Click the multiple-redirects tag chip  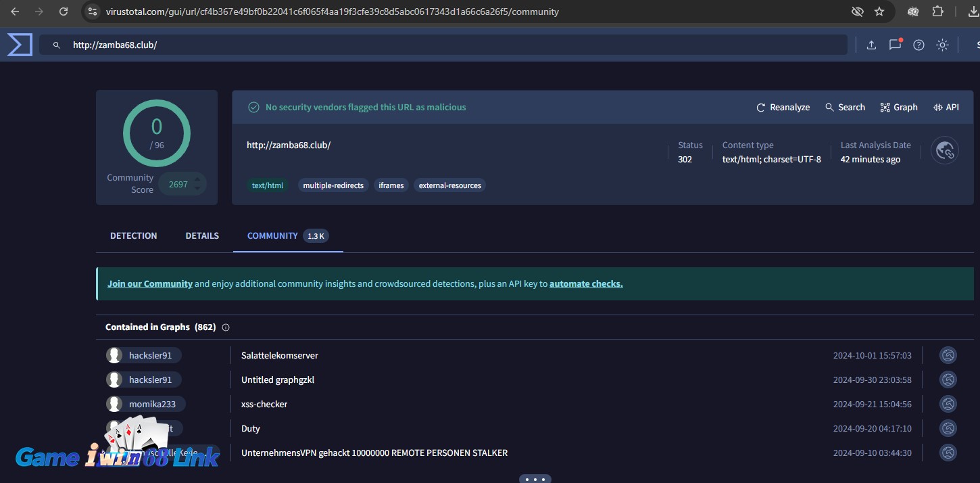tap(333, 185)
